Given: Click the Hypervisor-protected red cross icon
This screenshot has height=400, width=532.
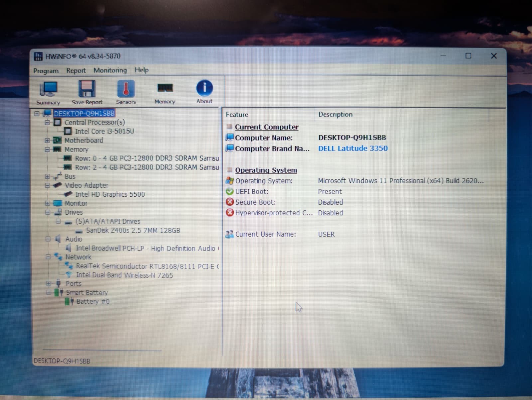Looking at the screenshot, I should (229, 213).
